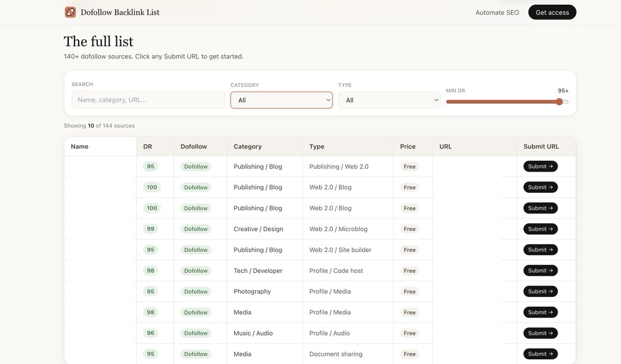Click the 95+ Min DR value label
Image resolution: width=621 pixels, height=364 pixels.
pos(563,90)
